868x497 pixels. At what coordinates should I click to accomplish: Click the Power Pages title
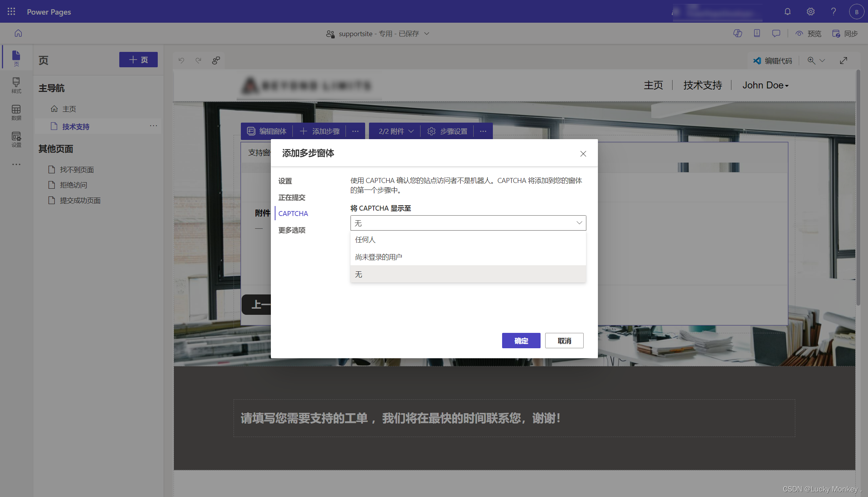(49, 12)
